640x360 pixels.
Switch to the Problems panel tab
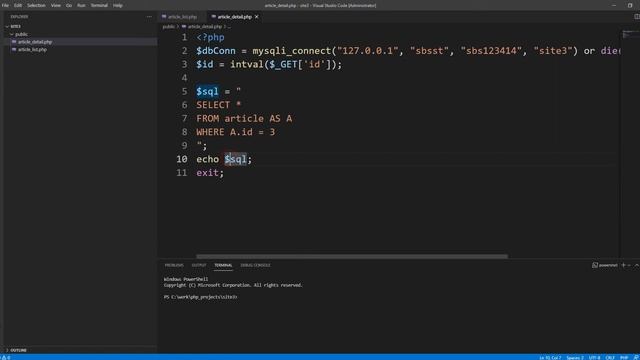coord(174,265)
